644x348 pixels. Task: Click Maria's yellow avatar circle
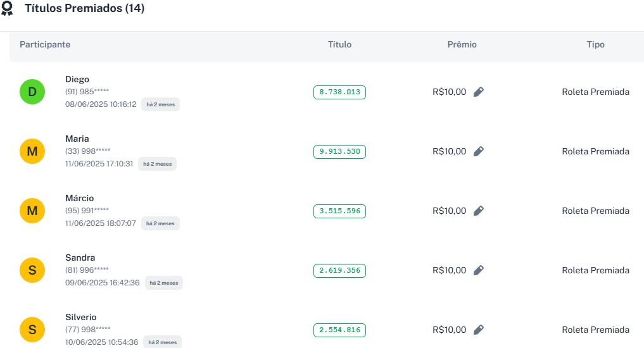(x=32, y=151)
